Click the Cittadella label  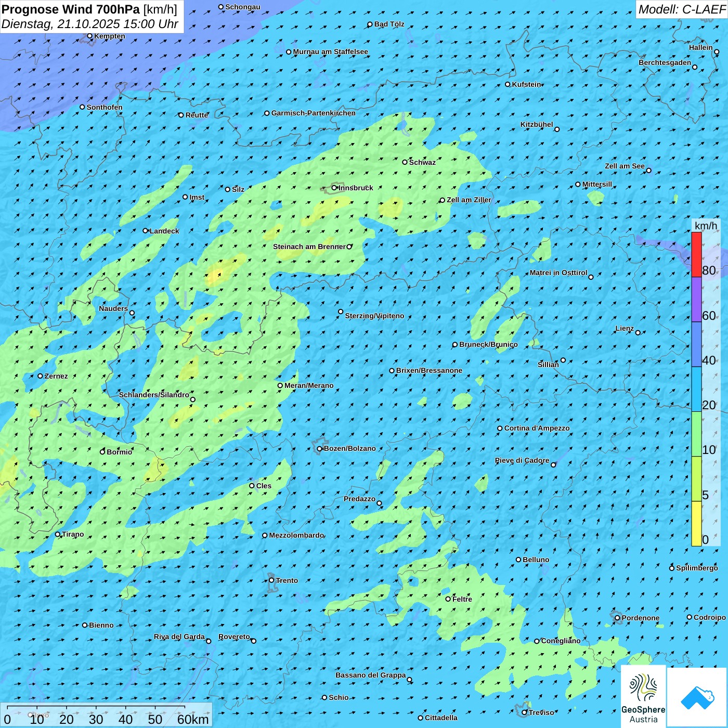point(441,718)
